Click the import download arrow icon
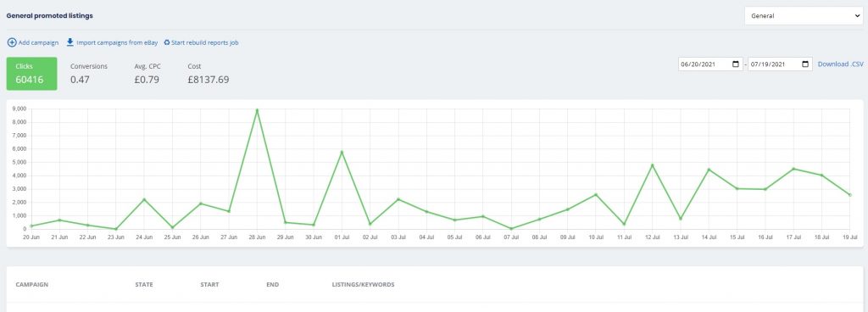 point(70,42)
